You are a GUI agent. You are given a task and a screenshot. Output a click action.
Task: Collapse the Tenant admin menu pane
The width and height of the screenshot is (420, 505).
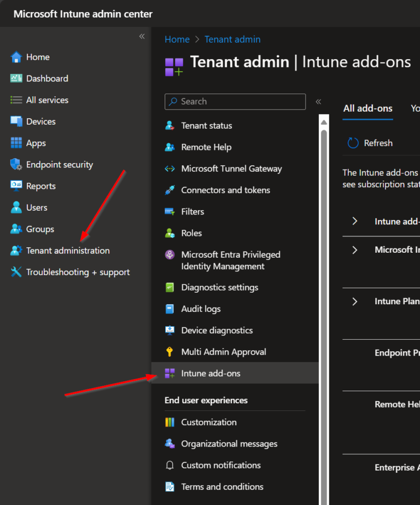[x=318, y=102]
